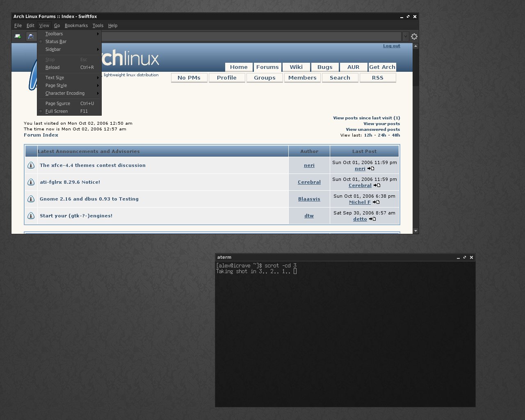
Task: Open the File menu
Action: 18,25
